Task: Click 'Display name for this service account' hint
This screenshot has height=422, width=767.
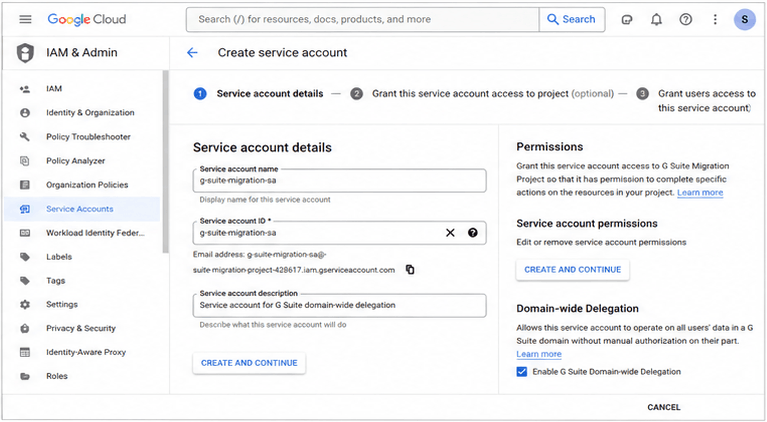Action: [265, 200]
